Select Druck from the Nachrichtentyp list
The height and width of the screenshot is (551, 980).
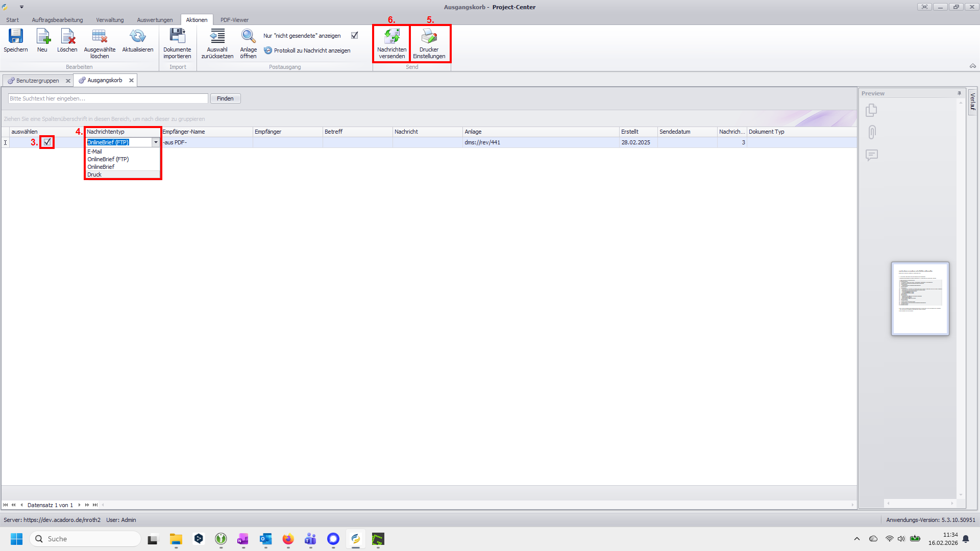94,174
